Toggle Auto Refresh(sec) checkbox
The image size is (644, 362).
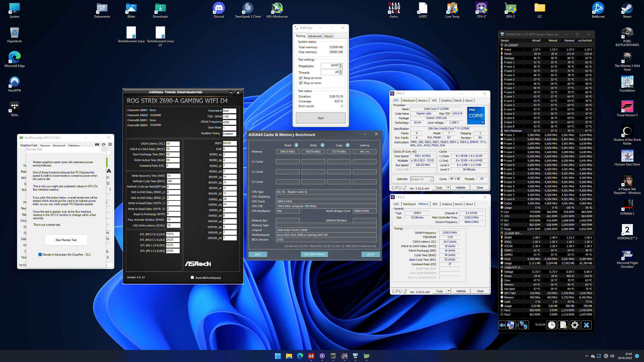pos(192,278)
